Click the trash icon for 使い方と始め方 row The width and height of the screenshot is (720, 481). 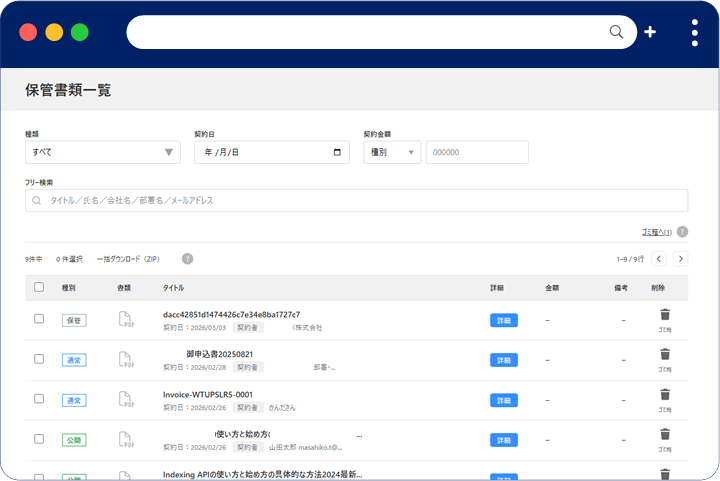pos(665,434)
